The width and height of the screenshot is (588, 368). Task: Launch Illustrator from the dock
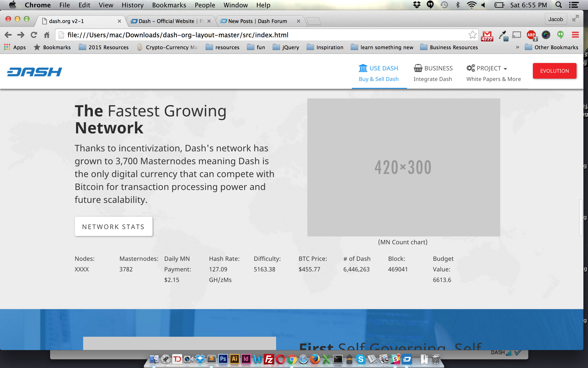point(235,359)
